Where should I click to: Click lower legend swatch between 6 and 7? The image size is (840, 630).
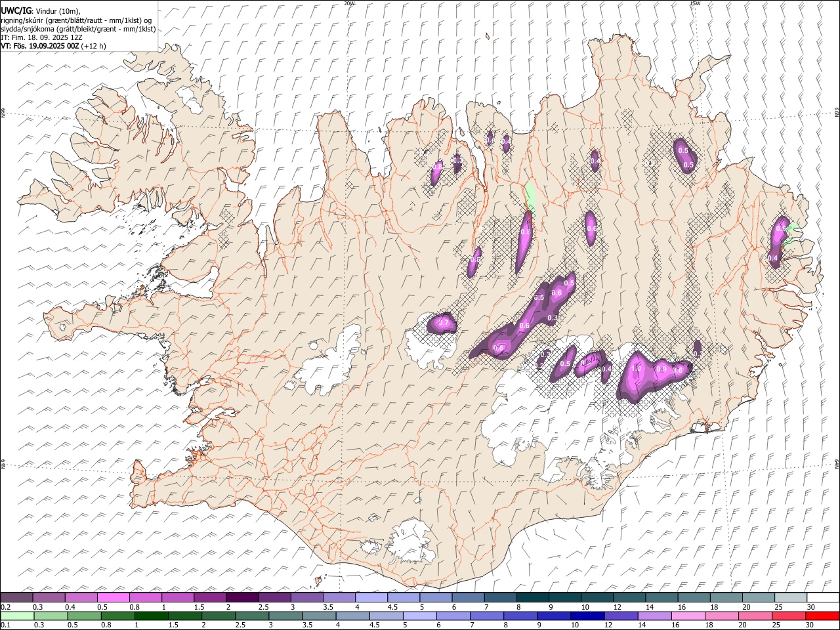coord(453,616)
